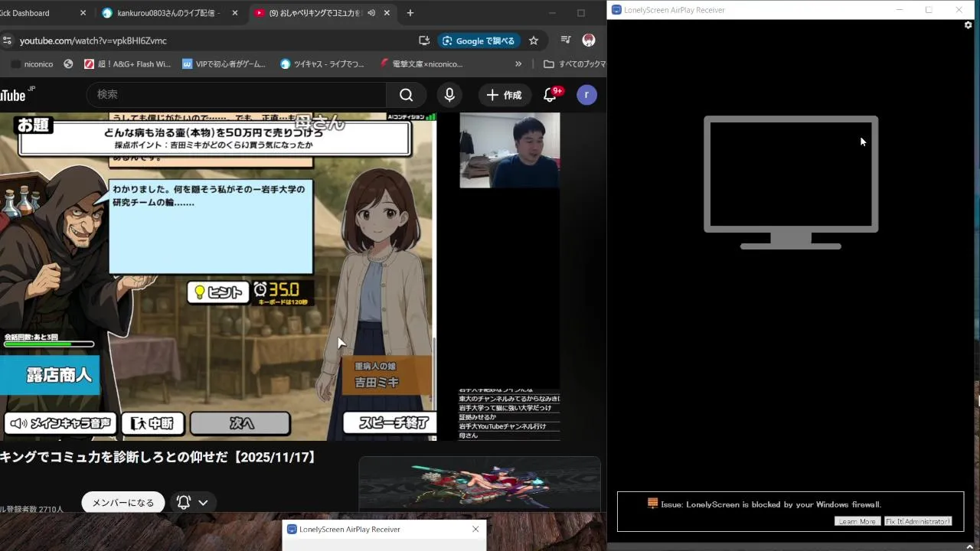The image size is (980, 551).
Task: Click LonelyScreen AirPlay Receiver preview title
Action: coord(350,529)
